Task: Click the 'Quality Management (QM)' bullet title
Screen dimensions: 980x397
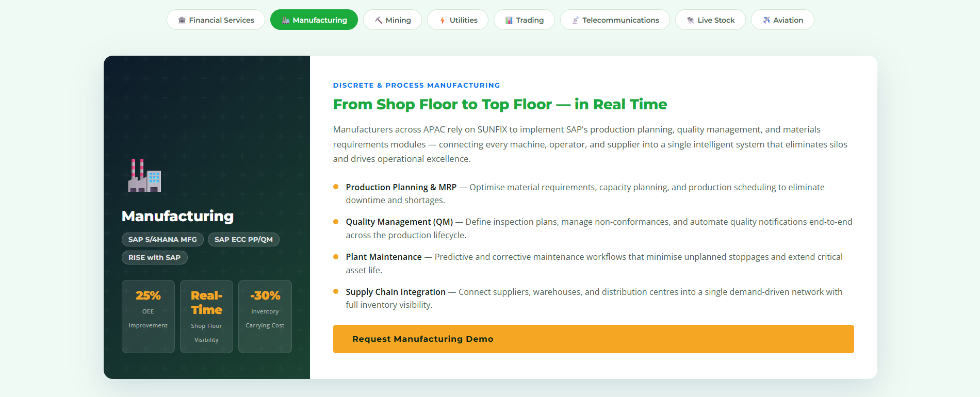Action: tap(399, 222)
